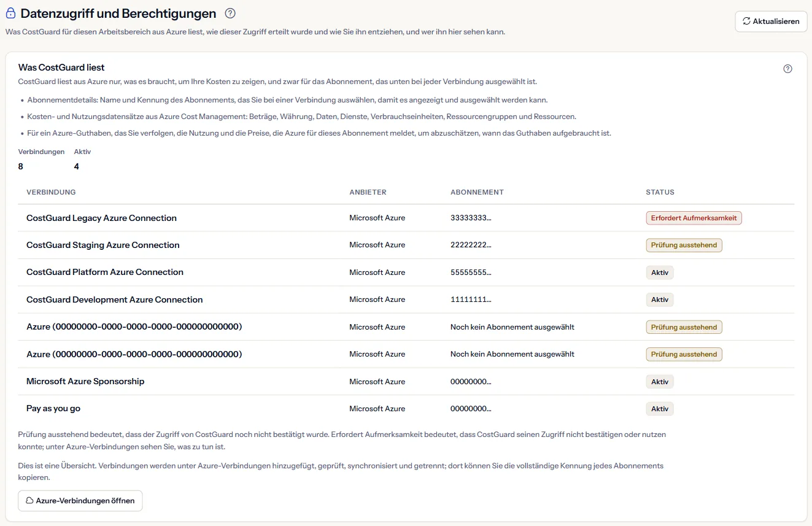Click Aktiv badge in Sponsorship row
812x526 pixels.
point(660,382)
